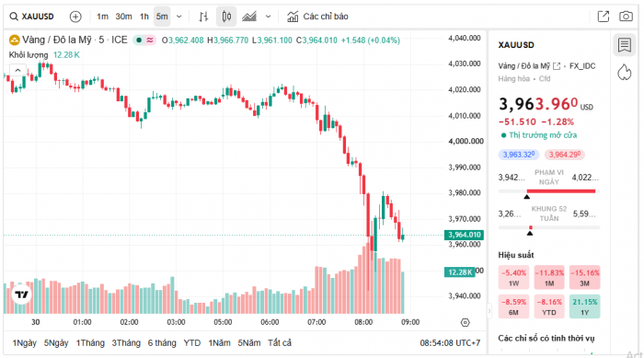Click the open-in-new-window popup icon

[604, 17]
